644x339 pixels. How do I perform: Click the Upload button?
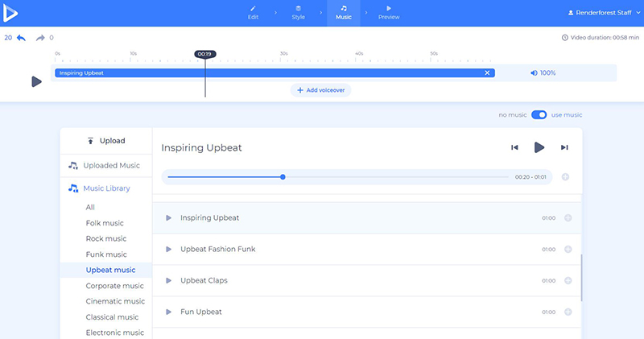(x=106, y=141)
